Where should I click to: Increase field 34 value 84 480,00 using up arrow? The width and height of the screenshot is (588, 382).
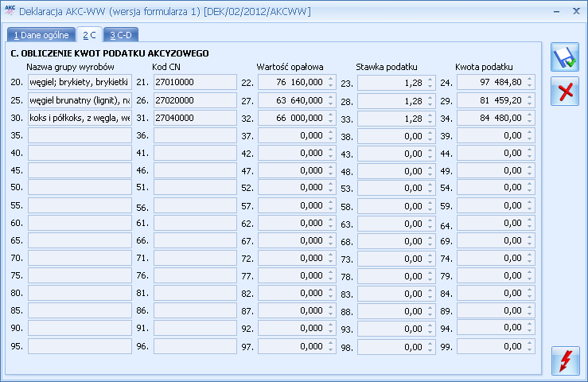tap(529, 115)
